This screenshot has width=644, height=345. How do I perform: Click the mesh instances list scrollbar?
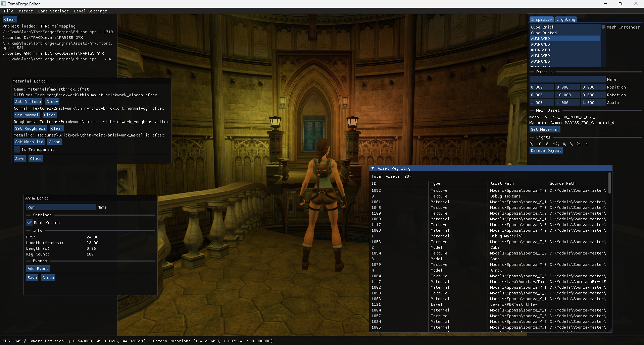[x=603, y=27]
